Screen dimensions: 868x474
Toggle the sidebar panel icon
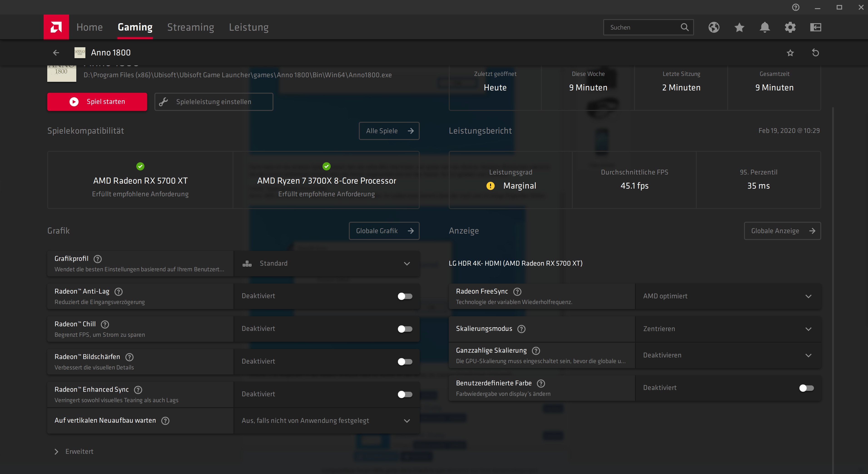816,27
